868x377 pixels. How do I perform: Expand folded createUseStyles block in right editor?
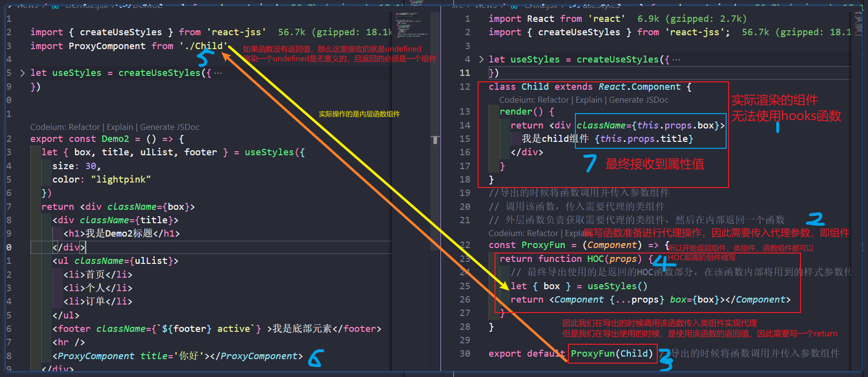pos(481,60)
